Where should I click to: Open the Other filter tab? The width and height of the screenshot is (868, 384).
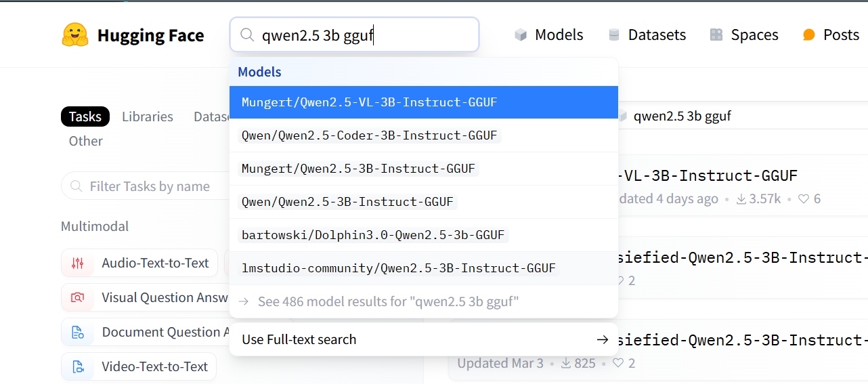click(x=86, y=141)
